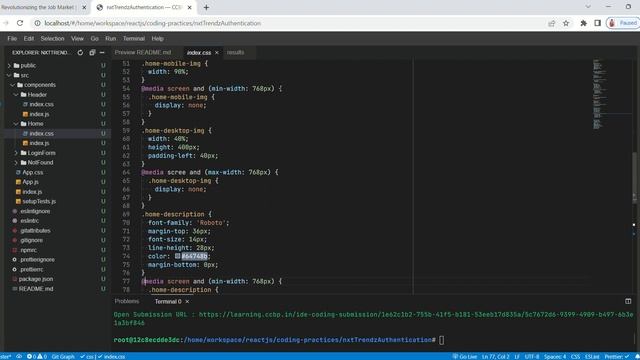
Task: Open package.json in the explorer
Action: (36, 279)
